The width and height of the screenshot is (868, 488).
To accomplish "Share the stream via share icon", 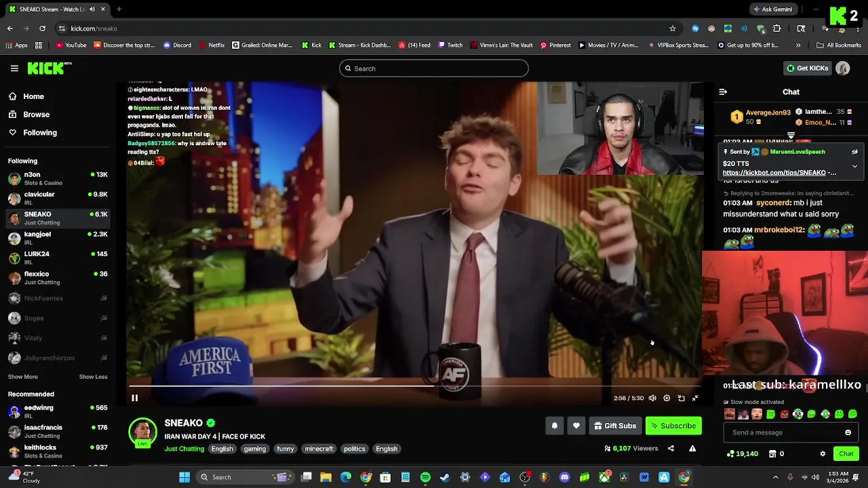I will (x=671, y=448).
